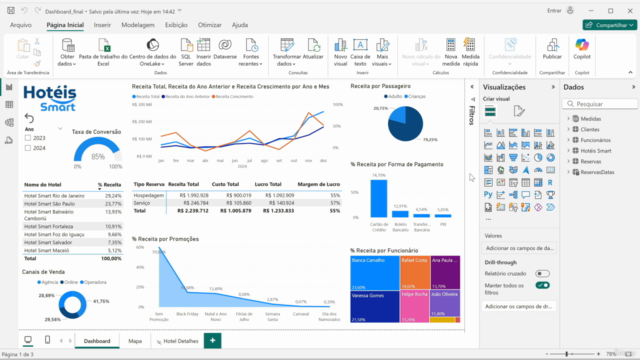The image size is (640, 360).
Task: Select the Python visual icon
Action: coord(488,195)
